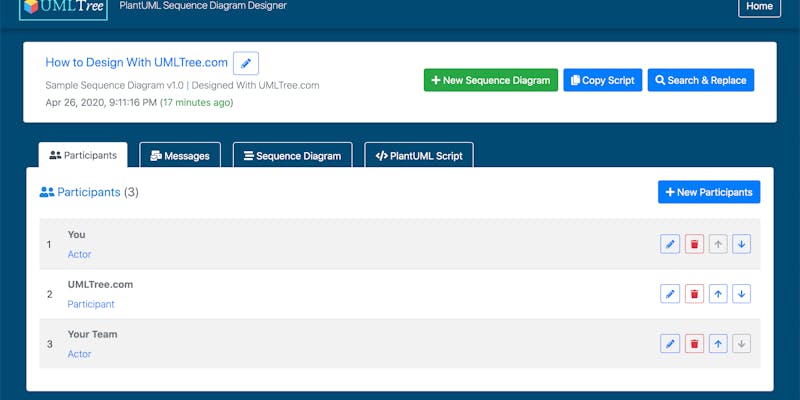Click the 'Participant' type label under UMLTree.com
Screen dimensions: 800x400
(x=91, y=304)
